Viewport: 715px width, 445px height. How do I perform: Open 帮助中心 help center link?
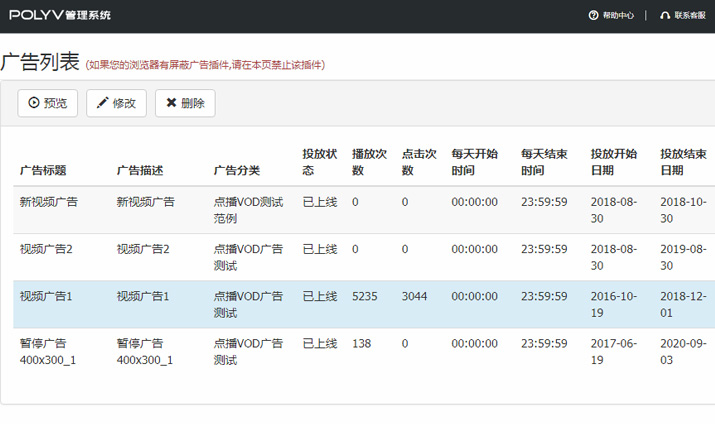click(x=618, y=16)
